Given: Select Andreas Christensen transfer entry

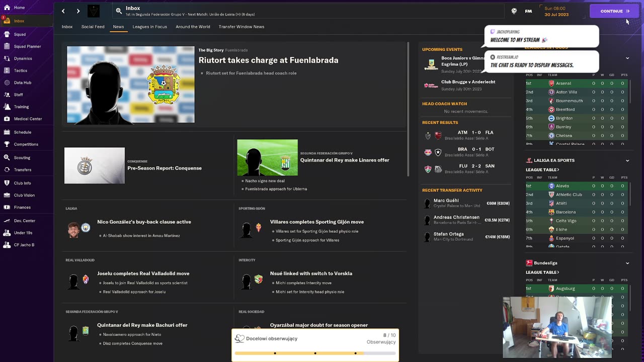Looking at the screenshot, I should tap(466, 220).
